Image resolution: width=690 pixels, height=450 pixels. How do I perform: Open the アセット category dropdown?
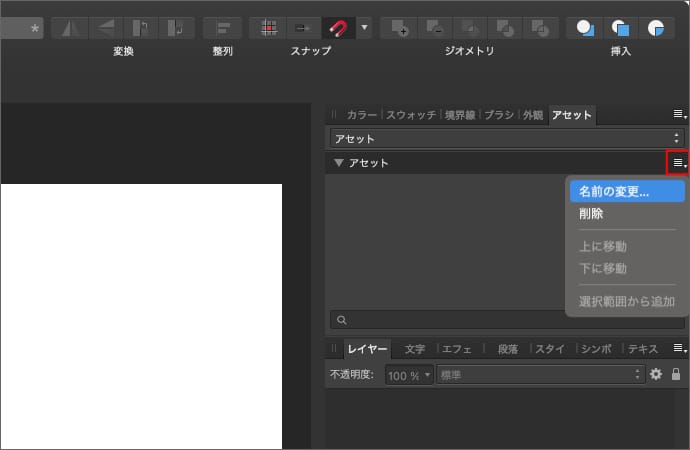tap(507, 138)
